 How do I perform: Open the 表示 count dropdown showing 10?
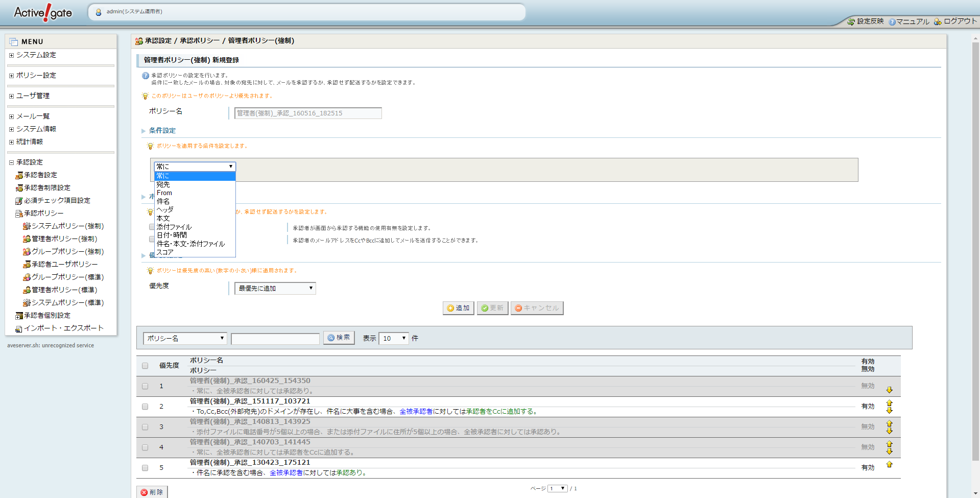(x=393, y=338)
